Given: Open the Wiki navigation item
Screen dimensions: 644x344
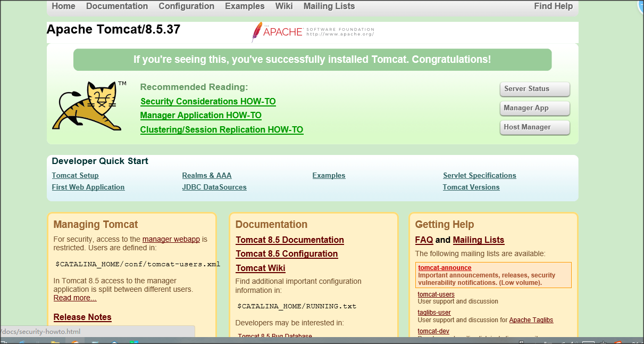Looking at the screenshot, I should pos(284,6).
